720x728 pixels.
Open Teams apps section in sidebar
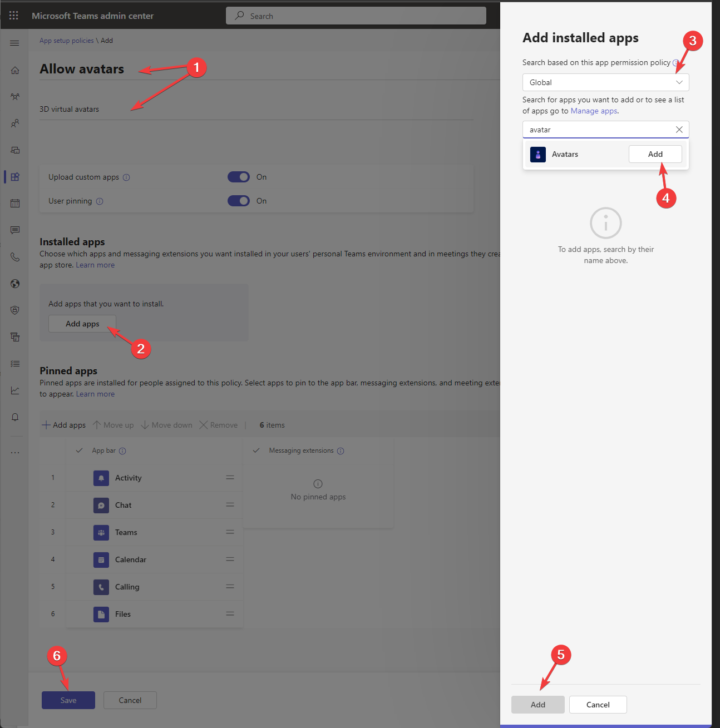15,177
